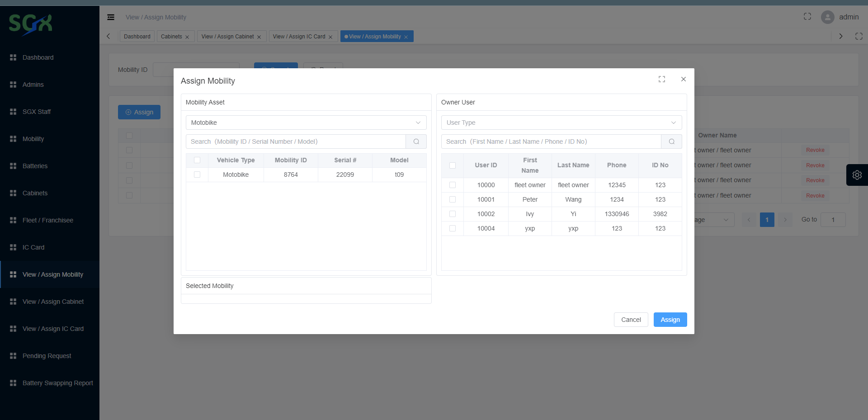Click the Pending Request sidebar icon
Viewport: 868px width, 420px height.
13,356
